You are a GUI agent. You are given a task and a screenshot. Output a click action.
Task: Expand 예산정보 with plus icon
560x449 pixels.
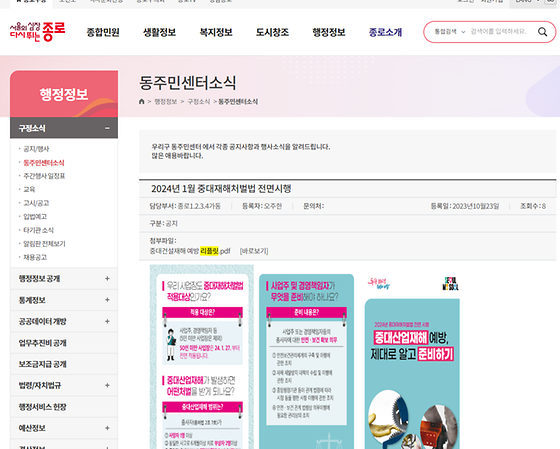107,428
